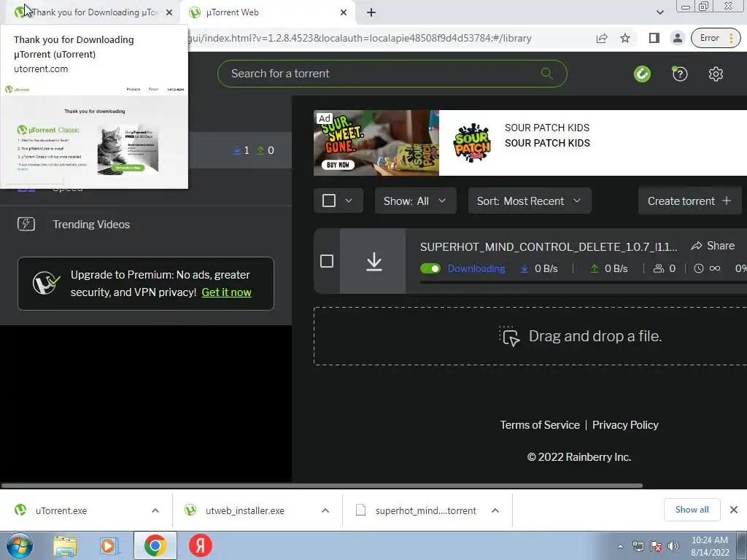
Task: Show hidden tray icons arrow
Action: pyautogui.click(x=620, y=547)
